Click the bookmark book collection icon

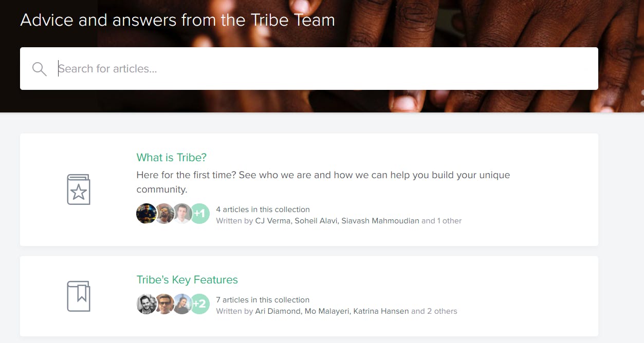coord(79,296)
